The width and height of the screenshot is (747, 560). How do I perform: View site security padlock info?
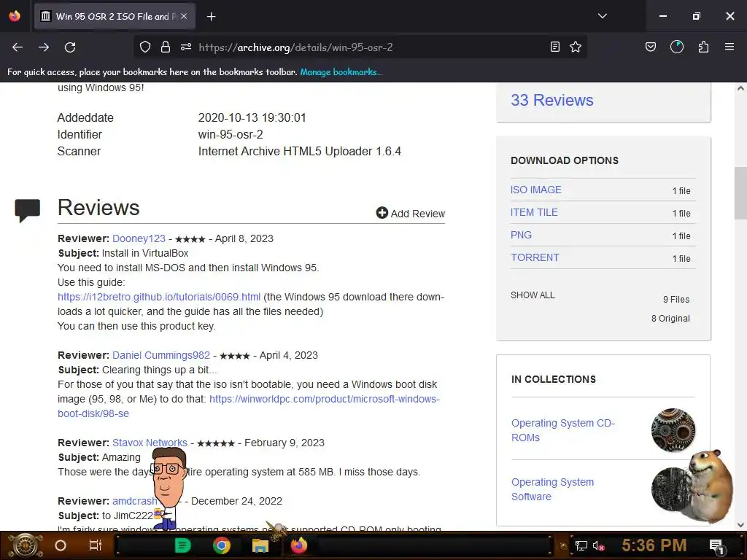point(166,47)
